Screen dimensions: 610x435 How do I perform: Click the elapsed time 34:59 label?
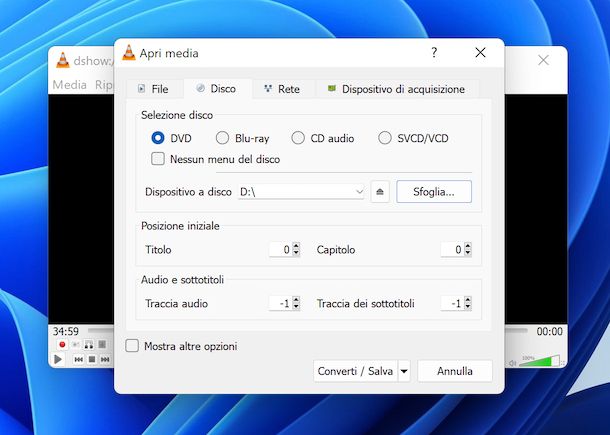point(66,331)
